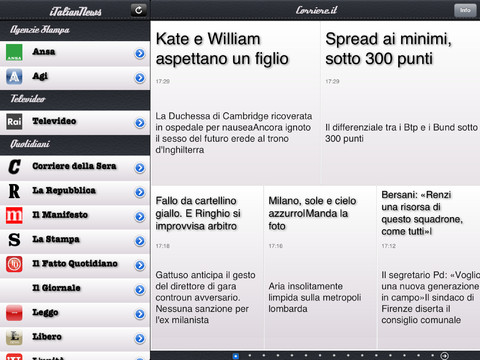480x360 pixels.
Task: Open article Spread ai minimi, sotto 300 punti
Action: (388, 49)
